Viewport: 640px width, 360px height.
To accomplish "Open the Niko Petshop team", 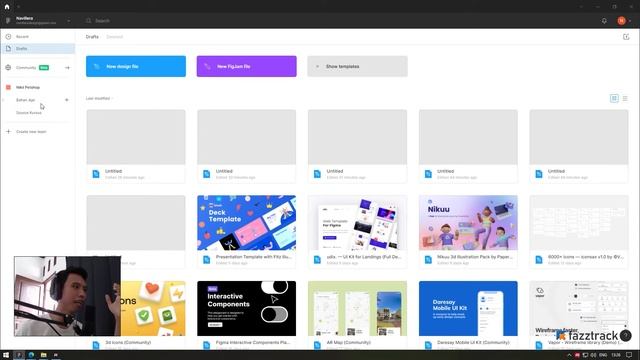I will (x=28, y=87).
